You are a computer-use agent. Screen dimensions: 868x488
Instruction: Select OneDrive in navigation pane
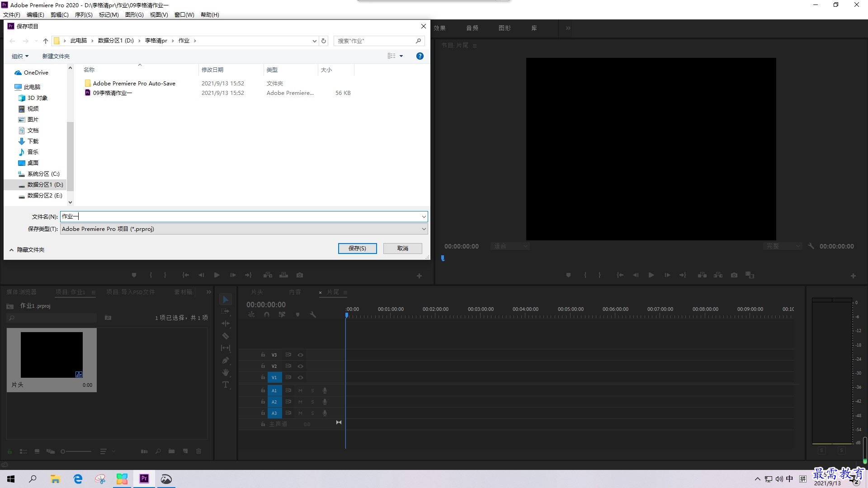32,73
